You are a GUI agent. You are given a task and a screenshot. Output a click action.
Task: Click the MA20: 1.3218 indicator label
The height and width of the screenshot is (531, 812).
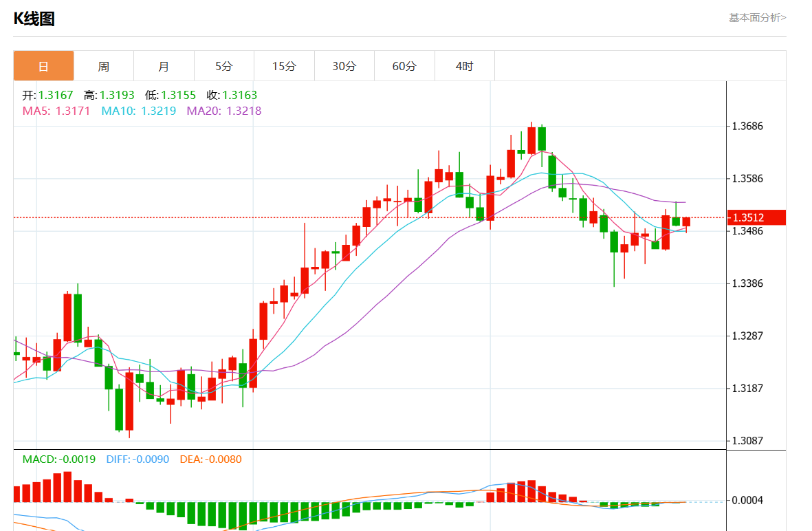pyautogui.click(x=224, y=111)
